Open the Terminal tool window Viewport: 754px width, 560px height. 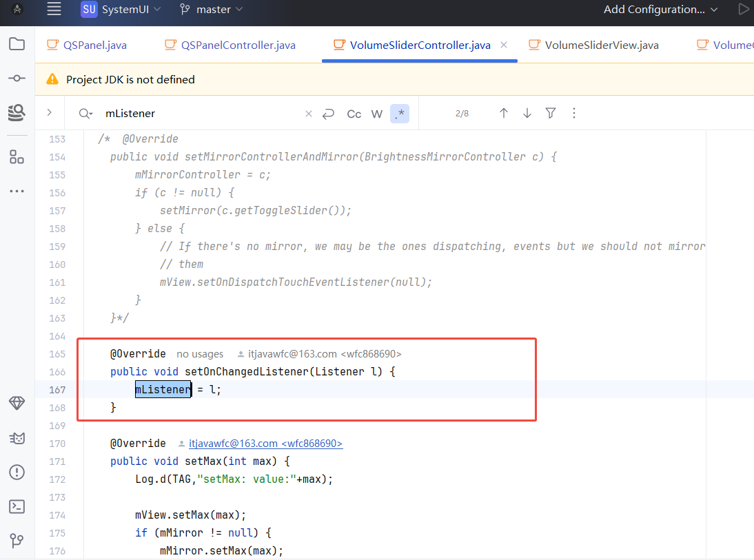point(17,507)
